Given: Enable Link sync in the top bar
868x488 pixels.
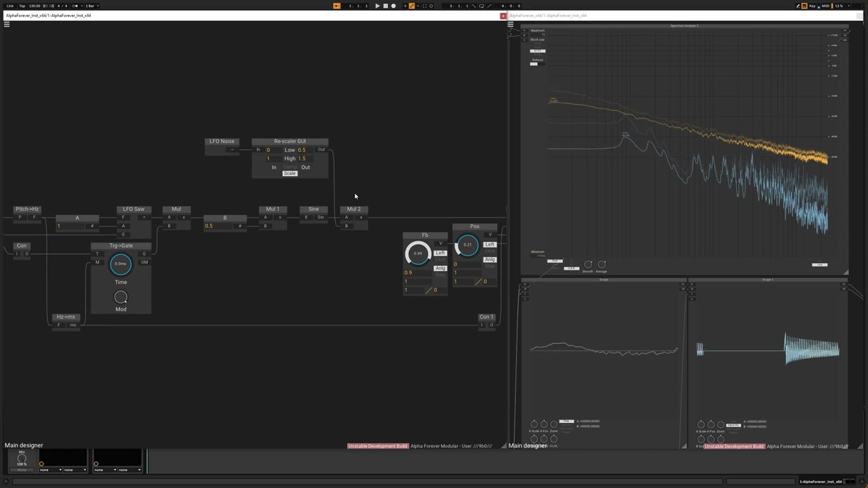Looking at the screenshot, I should click(10, 5).
